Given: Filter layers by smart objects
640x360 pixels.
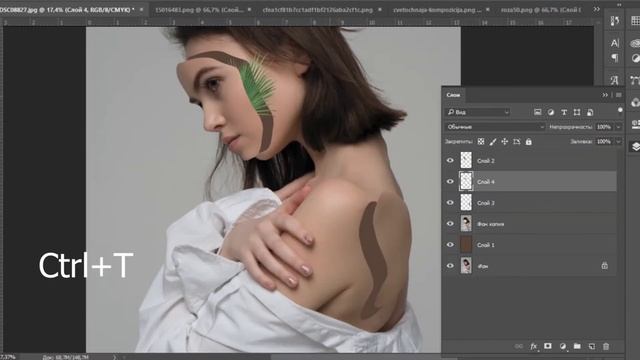Looking at the screenshot, I should pyautogui.click(x=590, y=112).
